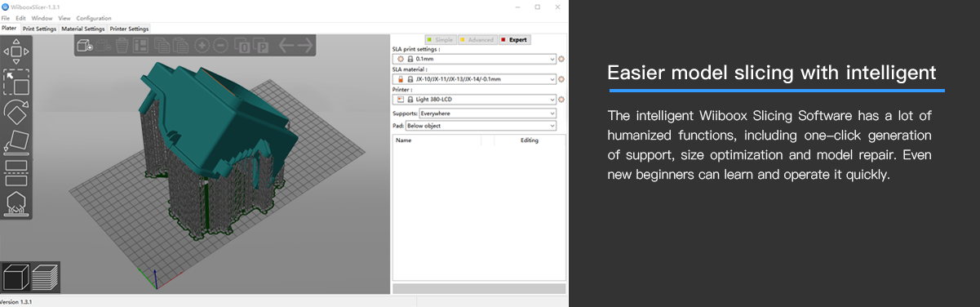Open the Window menu
The width and height of the screenshot is (980, 307).
[x=42, y=18]
